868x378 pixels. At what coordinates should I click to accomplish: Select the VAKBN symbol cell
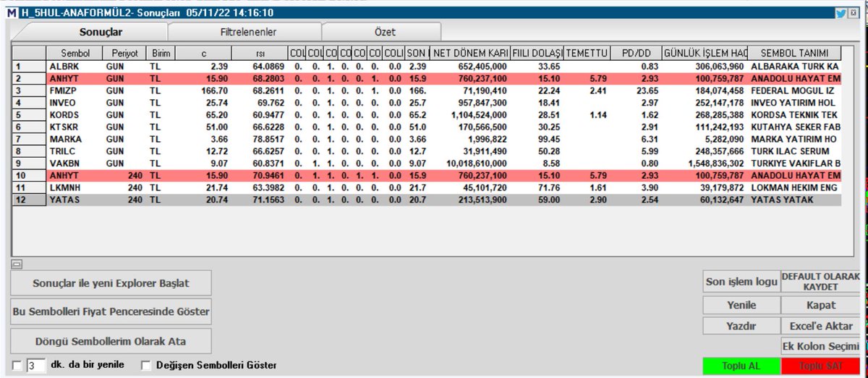[x=75, y=163]
